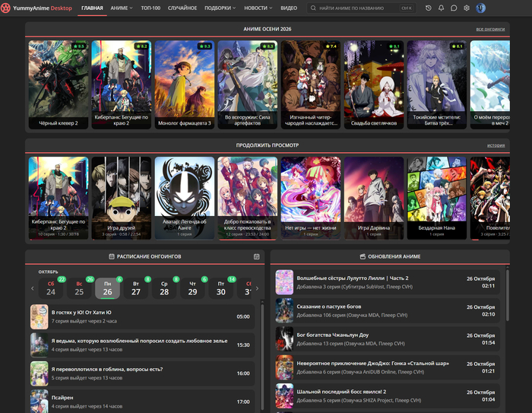The height and width of the screenshot is (413, 532).
Task: Expand the НОВОСТИ dropdown
Action: click(x=258, y=8)
